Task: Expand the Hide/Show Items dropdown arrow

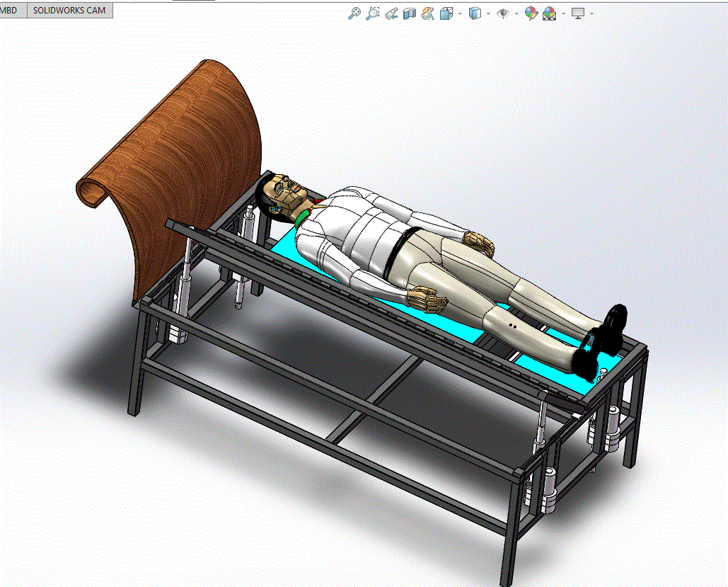Action: tap(516, 13)
